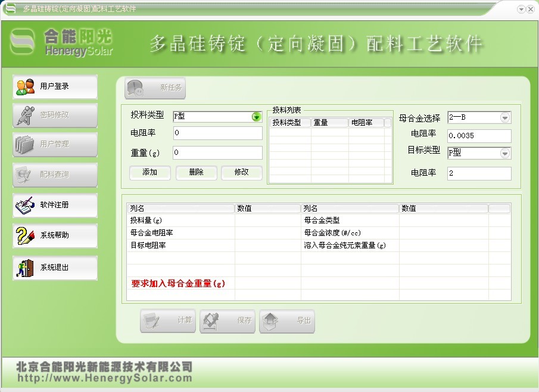Screen dimensions: 539x392
Task: Click 系统退出 to exit system
Action: pos(54,267)
